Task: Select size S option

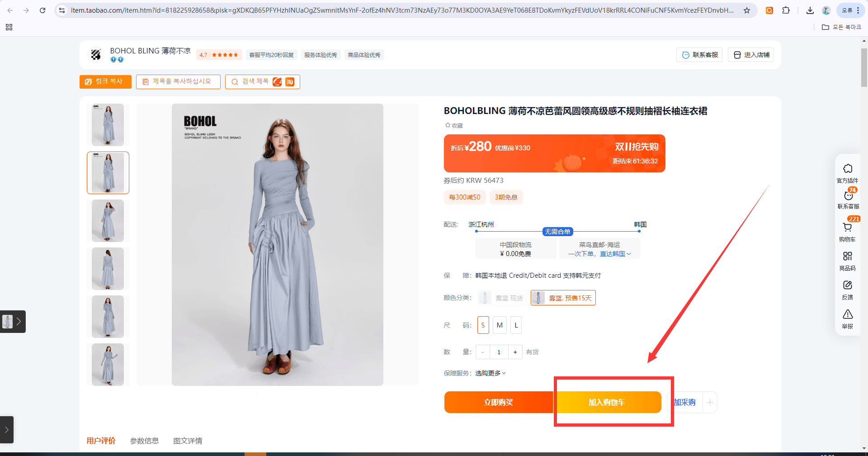Action: tap(483, 325)
